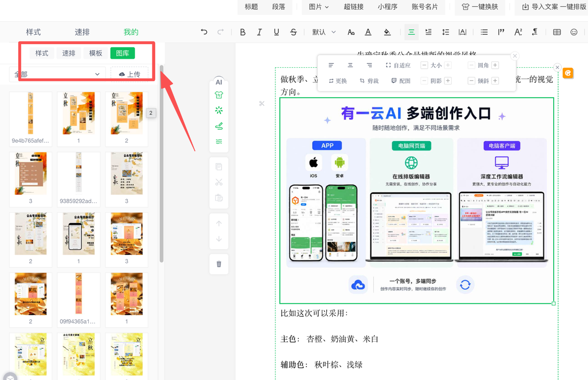Insert a 超链接 hyperlink
This screenshot has height=380, width=588.
coord(354,7)
